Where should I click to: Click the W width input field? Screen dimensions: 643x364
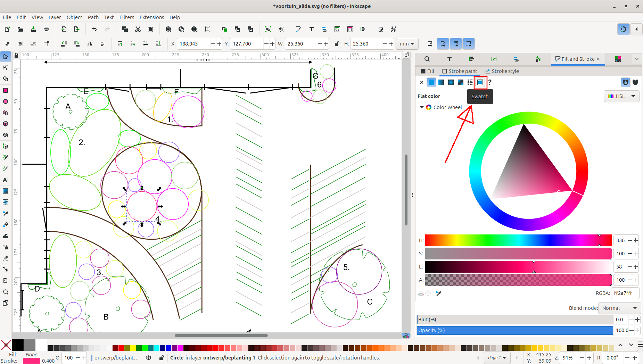pyautogui.click(x=301, y=44)
